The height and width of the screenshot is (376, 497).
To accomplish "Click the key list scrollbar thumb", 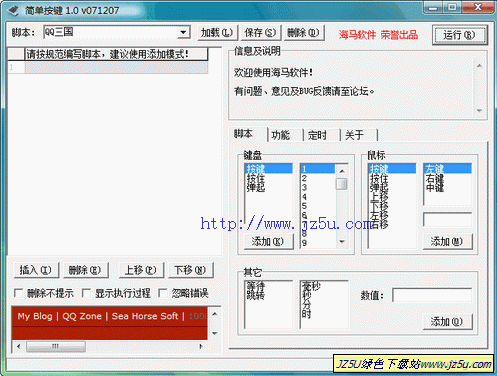I will click(x=342, y=184).
